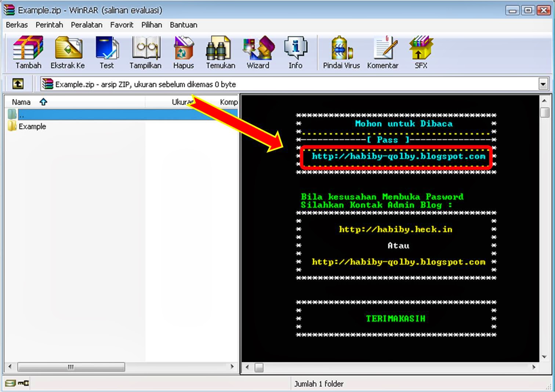Click the Komp column header
This screenshot has width=555, height=392.
(229, 102)
